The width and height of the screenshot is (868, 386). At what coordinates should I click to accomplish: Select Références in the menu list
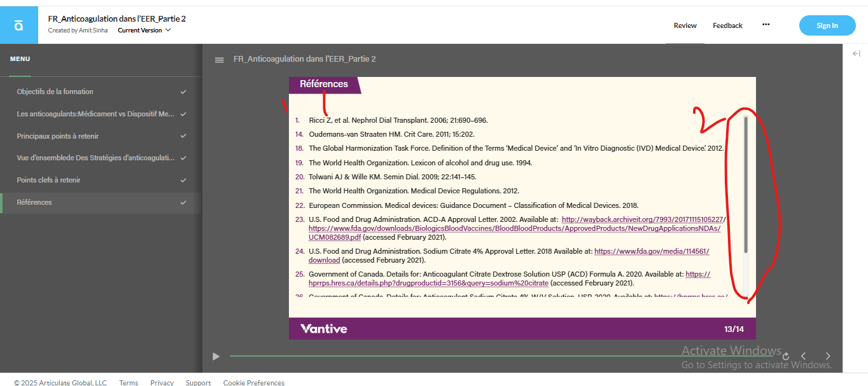(x=101, y=202)
